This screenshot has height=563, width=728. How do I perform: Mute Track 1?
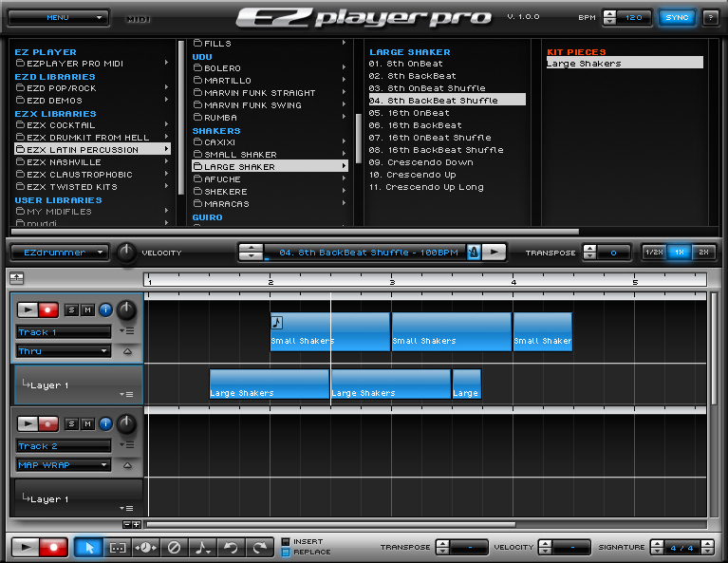tap(87, 310)
